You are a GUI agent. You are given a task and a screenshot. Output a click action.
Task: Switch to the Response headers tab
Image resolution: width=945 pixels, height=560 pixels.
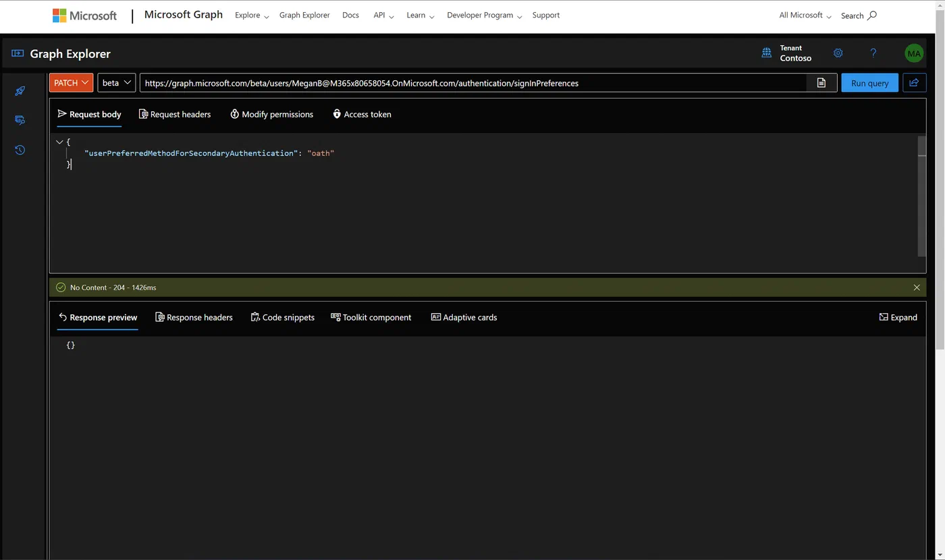pos(194,317)
